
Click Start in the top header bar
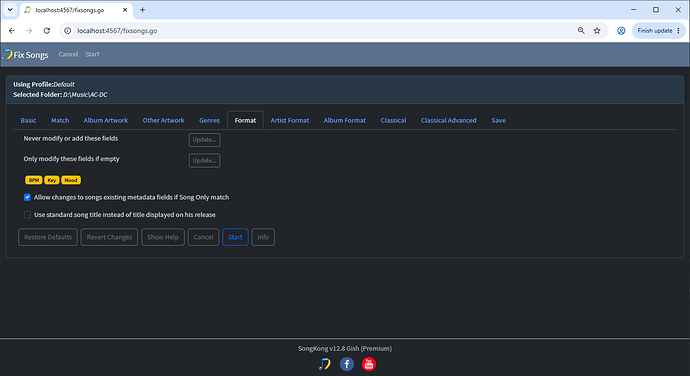92,55
